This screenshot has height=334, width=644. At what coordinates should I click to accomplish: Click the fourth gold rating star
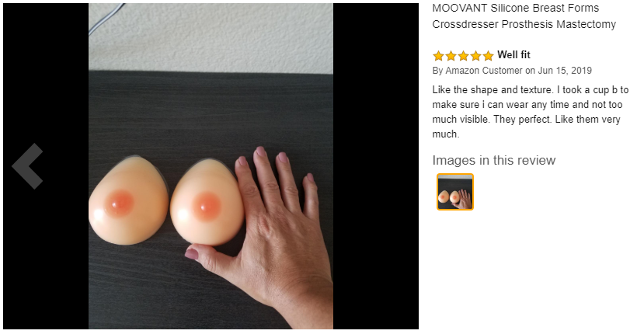coord(475,55)
